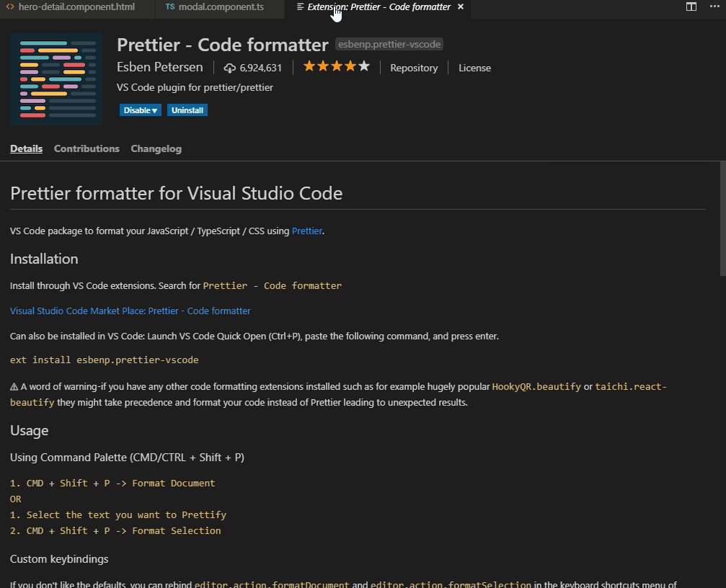This screenshot has width=726, height=588.
Task: Click 'CMD + Shift + P -> Format Selection' line
Action: 123,530
